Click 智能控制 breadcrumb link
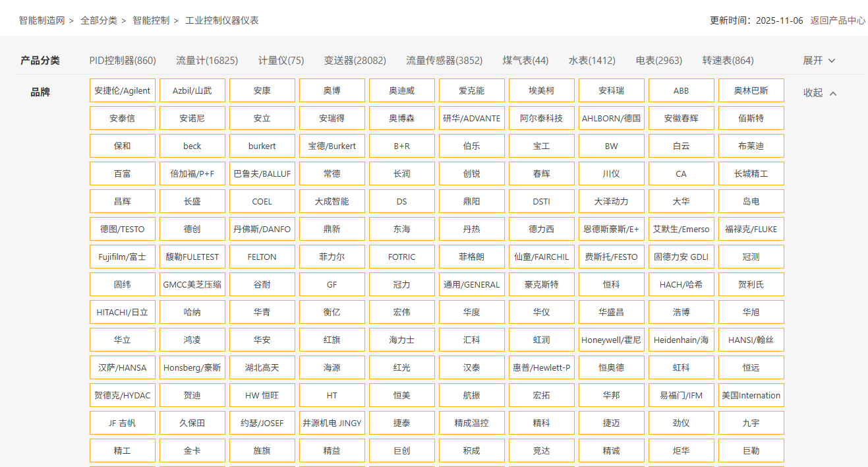 pos(151,20)
